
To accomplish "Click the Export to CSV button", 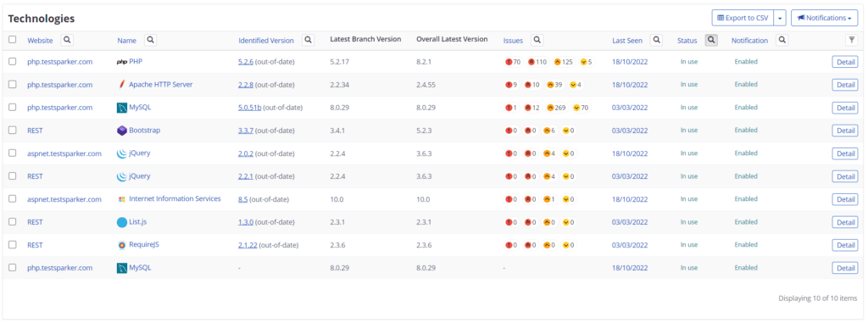I will coord(743,18).
